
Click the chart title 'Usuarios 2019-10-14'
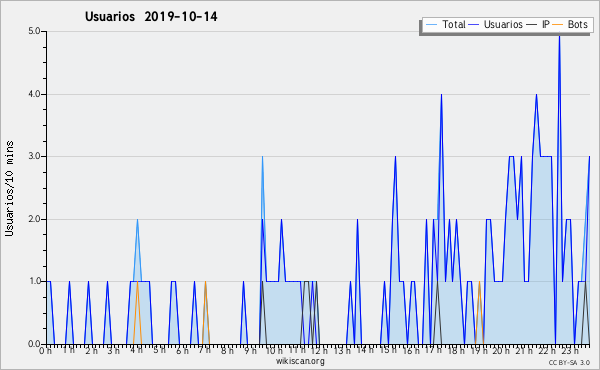pyautogui.click(x=151, y=16)
